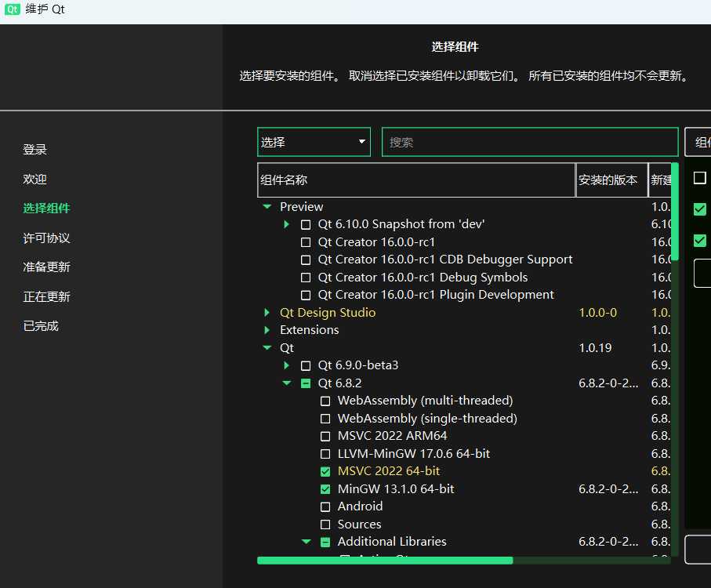Click the Qt logo in title bar
Screen dimensions: 711x588
coord(13,9)
